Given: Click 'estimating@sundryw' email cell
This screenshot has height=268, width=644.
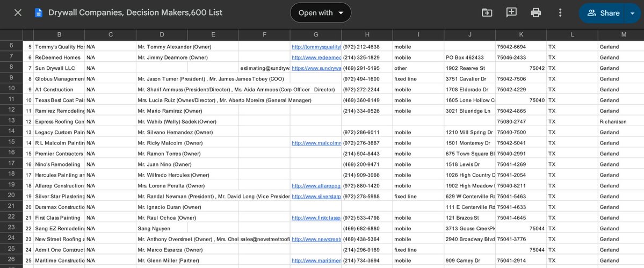Looking at the screenshot, I should (264, 68).
